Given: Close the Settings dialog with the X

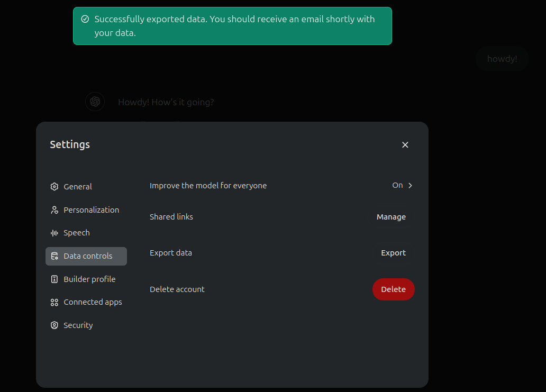Looking at the screenshot, I should pos(405,145).
